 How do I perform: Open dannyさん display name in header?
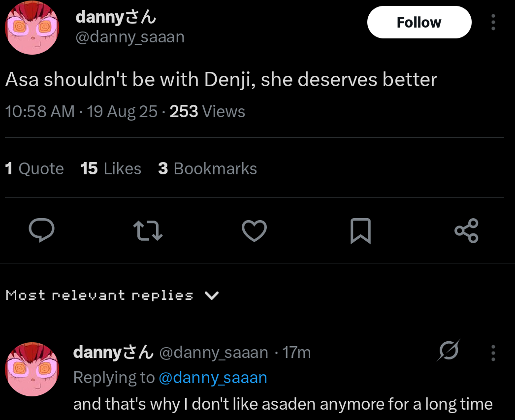(116, 18)
